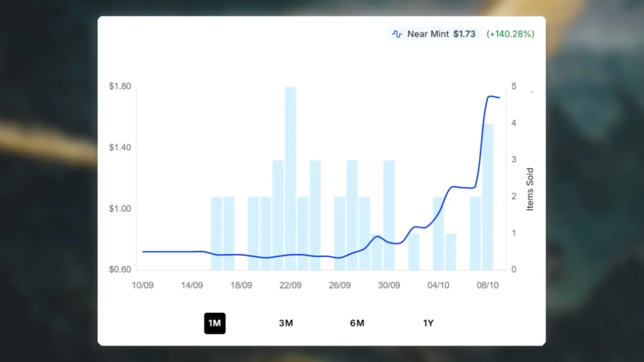Click the 30/09 date label
The width and height of the screenshot is (644, 362).
pyautogui.click(x=389, y=285)
